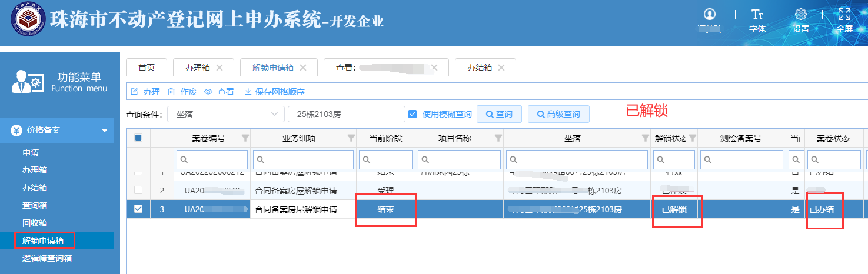Click the 查看 eye toolbar icon
Viewport: 868px width, 274px height.
(x=208, y=92)
